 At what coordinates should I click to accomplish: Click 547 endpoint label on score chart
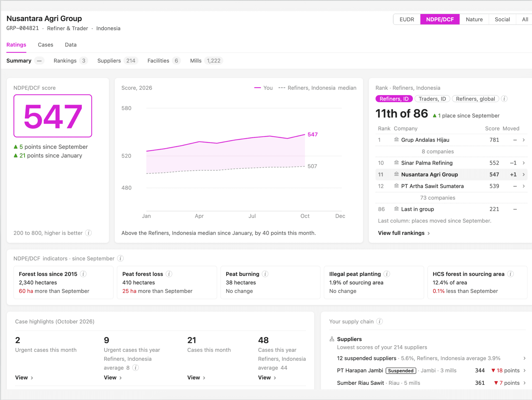click(312, 135)
